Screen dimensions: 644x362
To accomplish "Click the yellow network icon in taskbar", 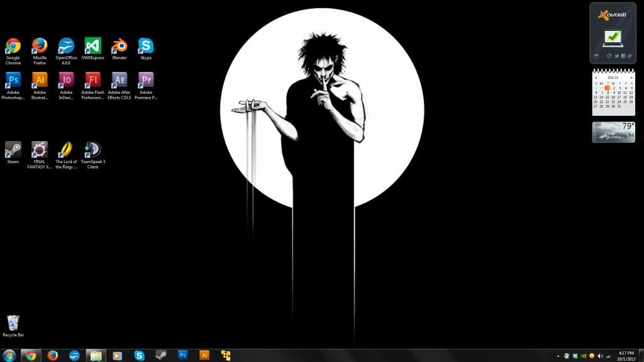I will (x=226, y=356).
